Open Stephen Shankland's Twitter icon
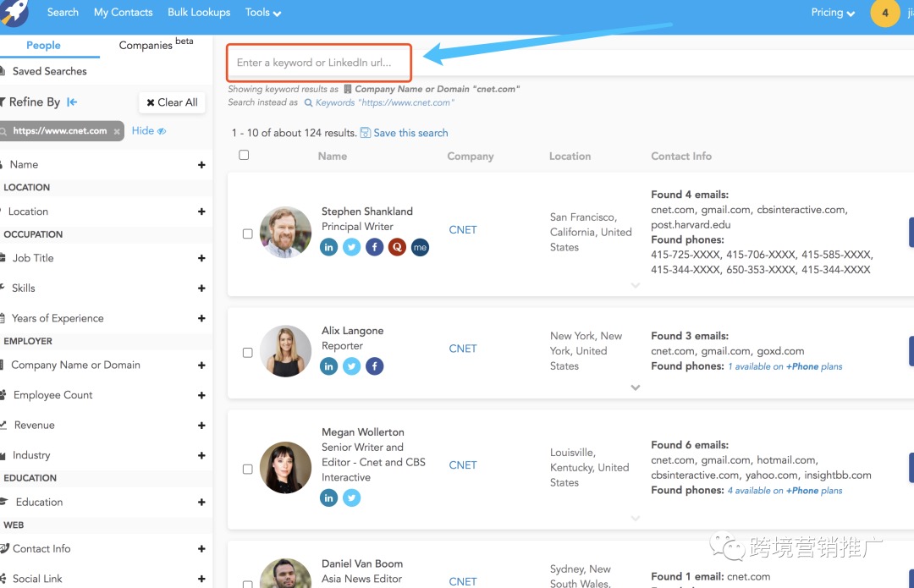The image size is (914, 588). 351,247
